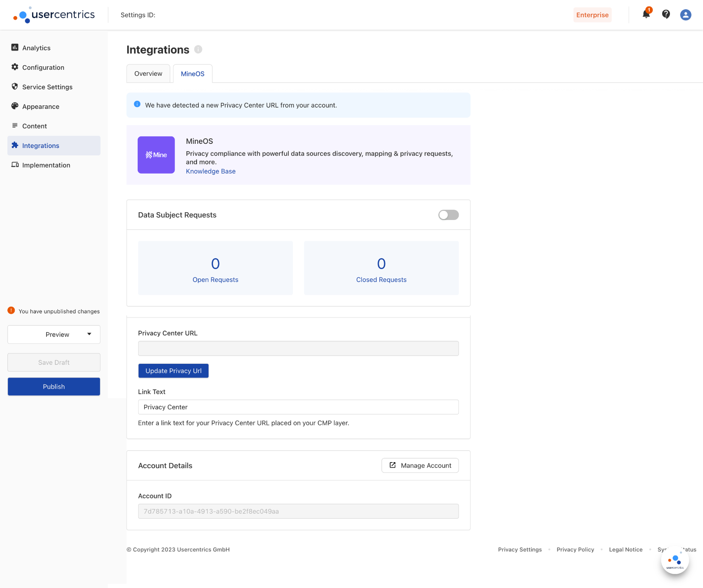Open the Knowledge Base link
703x588 pixels.
(211, 171)
